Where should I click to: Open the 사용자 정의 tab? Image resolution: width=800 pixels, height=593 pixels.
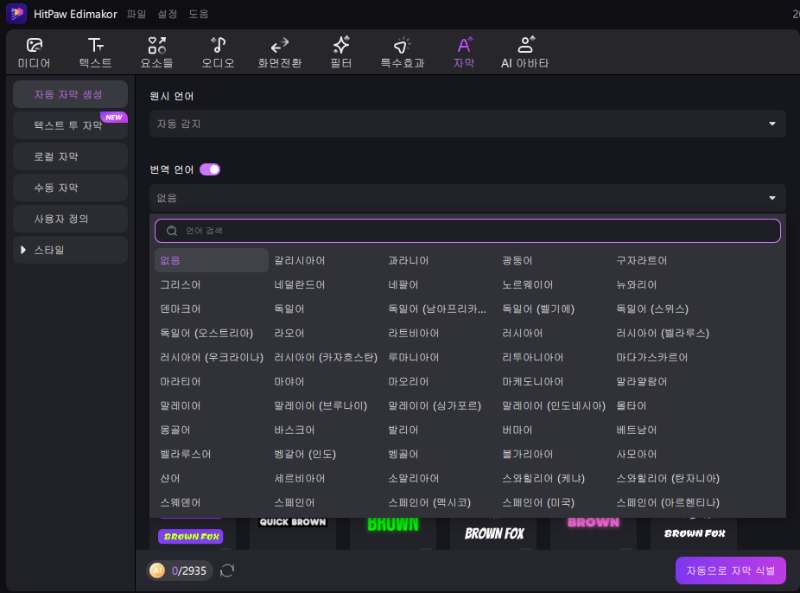coord(70,219)
